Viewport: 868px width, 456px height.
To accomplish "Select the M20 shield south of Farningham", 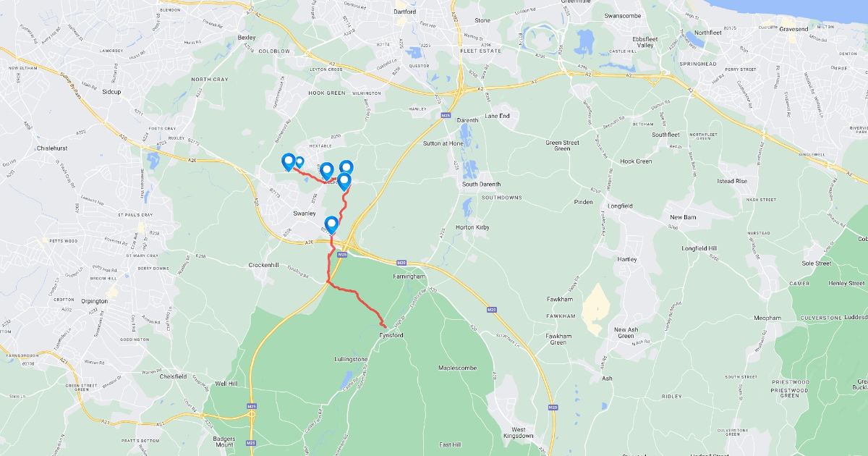I will (x=491, y=310).
